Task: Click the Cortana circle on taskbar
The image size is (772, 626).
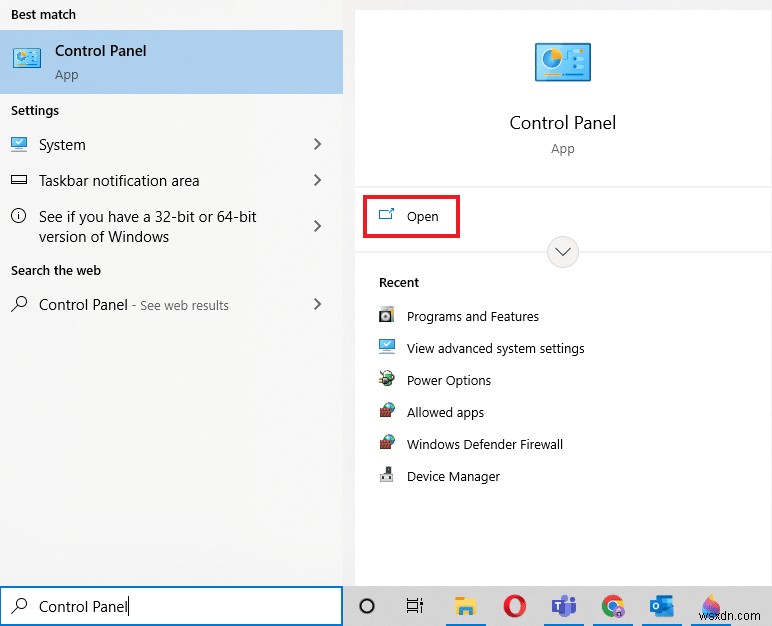Action: [x=367, y=606]
